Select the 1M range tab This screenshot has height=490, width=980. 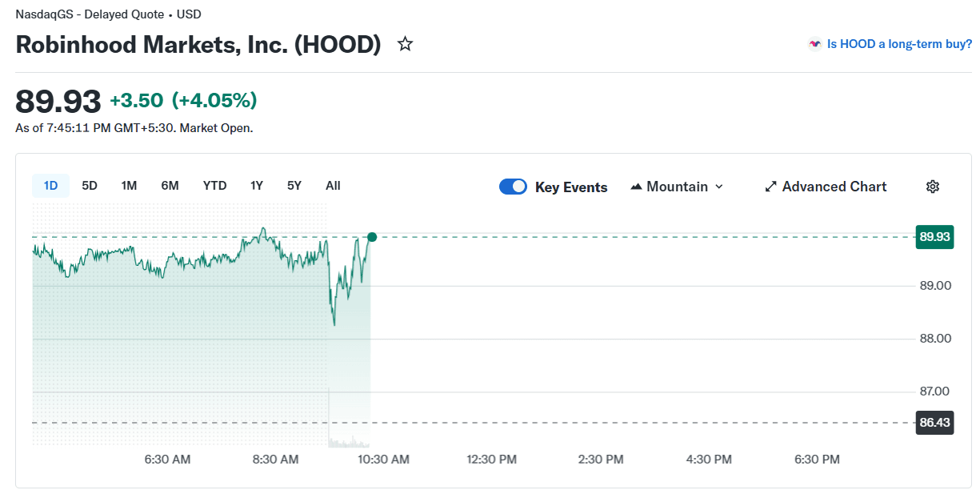pos(129,185)
